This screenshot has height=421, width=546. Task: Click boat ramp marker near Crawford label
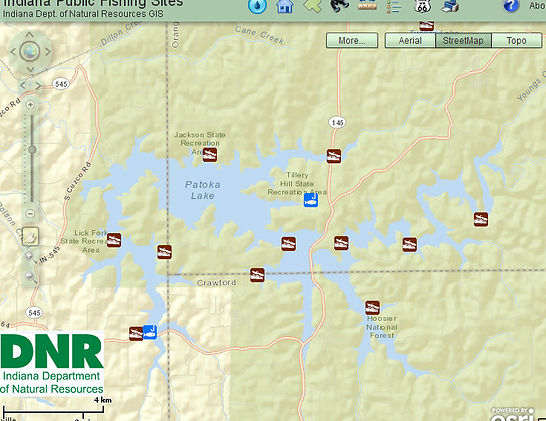257,275
